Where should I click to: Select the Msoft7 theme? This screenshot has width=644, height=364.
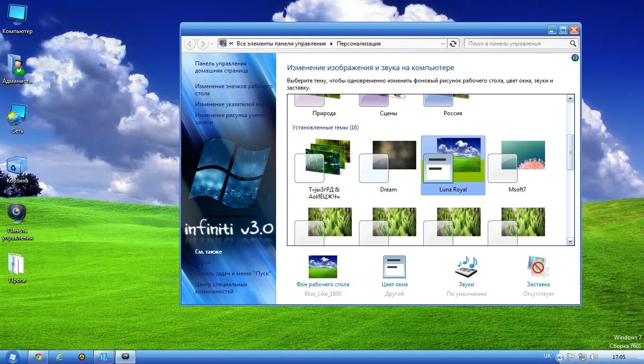(x=517, y=165)
